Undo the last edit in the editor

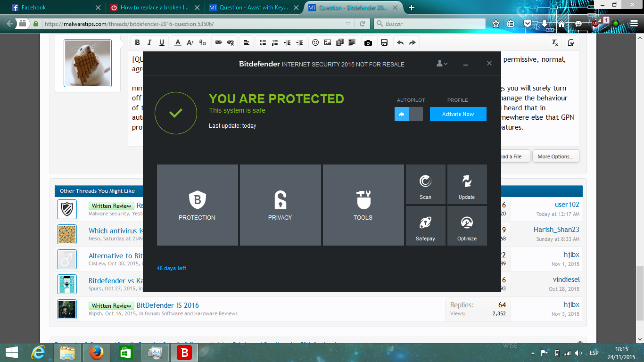click(x=400, y=42)
